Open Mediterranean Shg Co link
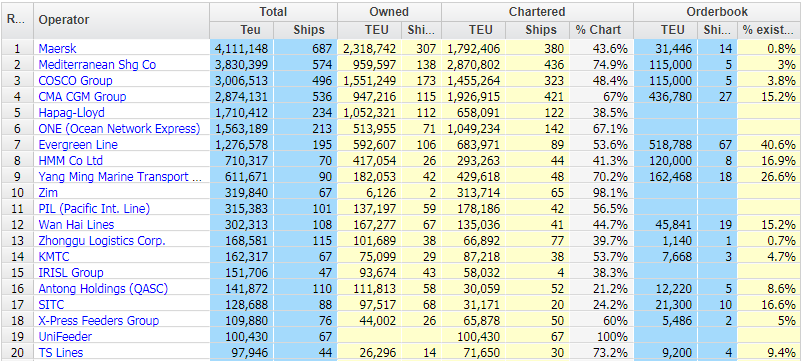The height and width of the screenshot is (361, 804). 97,65
